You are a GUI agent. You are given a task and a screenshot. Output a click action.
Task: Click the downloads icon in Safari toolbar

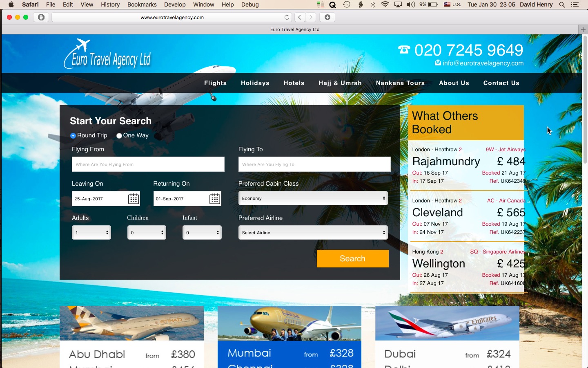pyautogui.click(x=327, y=17)
